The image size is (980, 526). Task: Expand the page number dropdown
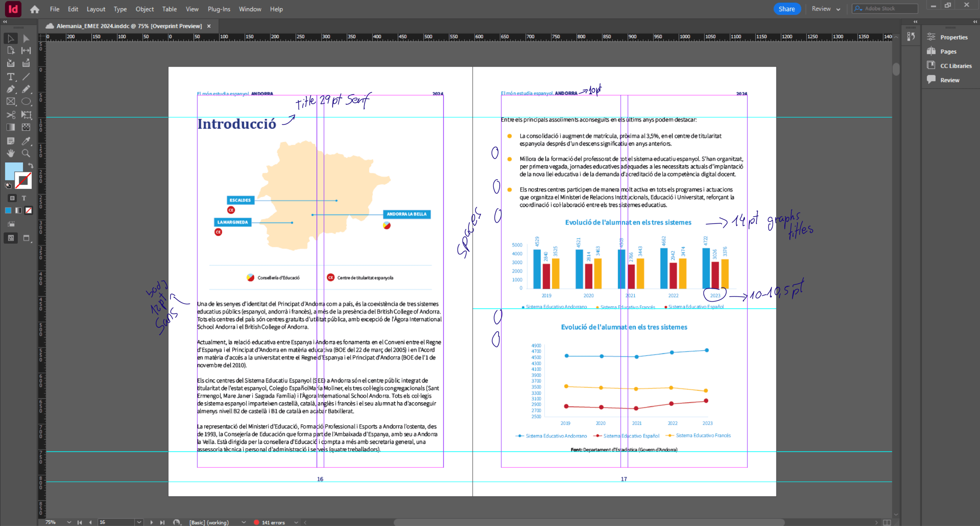tap(139, 522)
